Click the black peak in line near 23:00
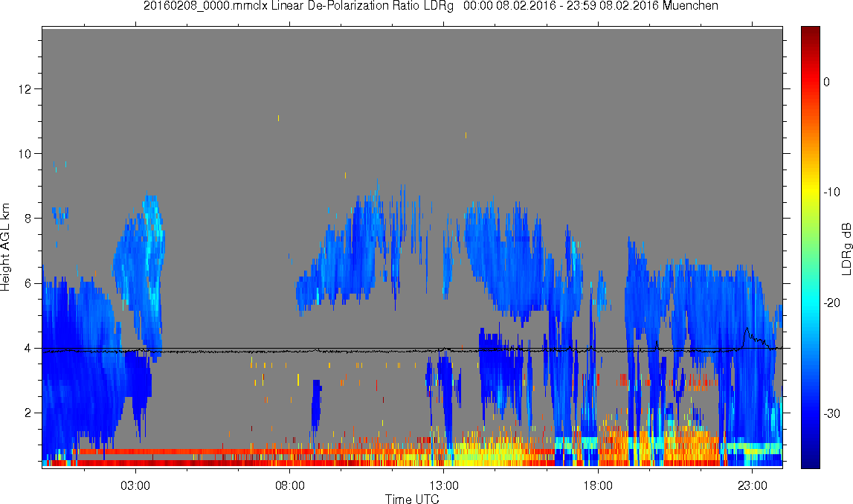The width and height of the screenshot is (853, 504). (x=747, y=329)
